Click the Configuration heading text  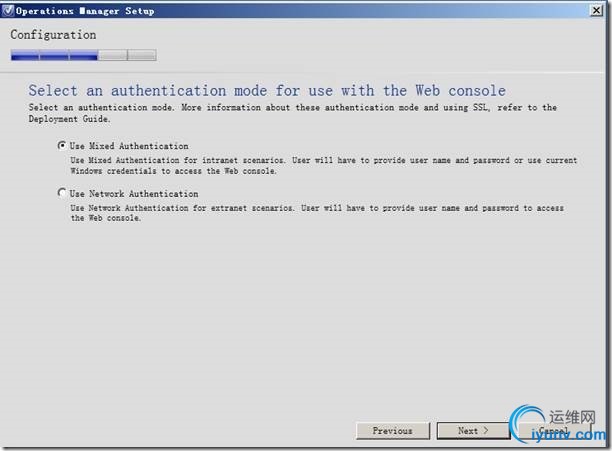click(53, 35)
